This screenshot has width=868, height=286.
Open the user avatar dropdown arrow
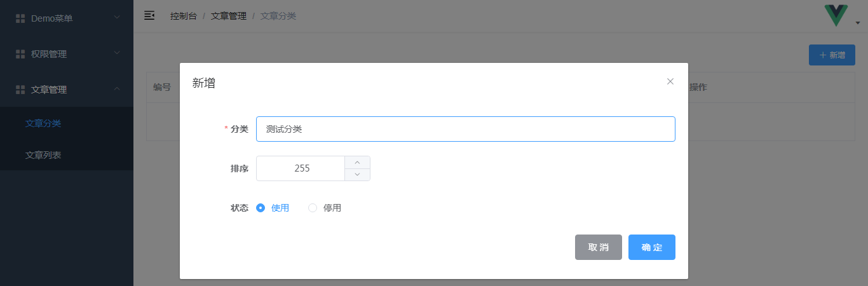point(858,23)
